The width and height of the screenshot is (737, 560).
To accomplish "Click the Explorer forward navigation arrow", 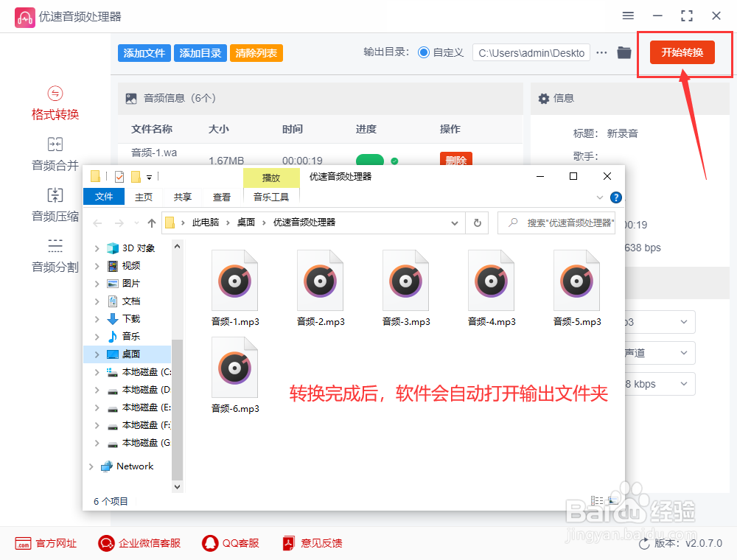I will (x=119, y=223).
